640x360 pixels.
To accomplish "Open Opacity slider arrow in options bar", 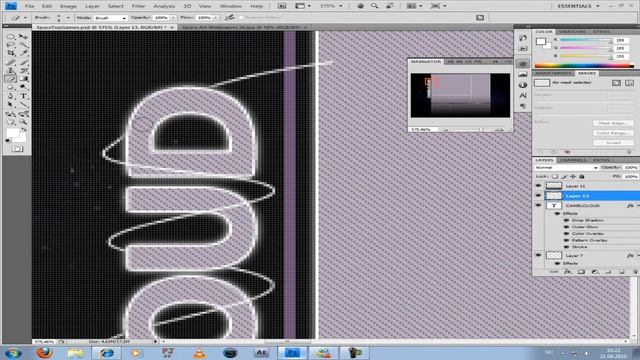I will 173,18.
